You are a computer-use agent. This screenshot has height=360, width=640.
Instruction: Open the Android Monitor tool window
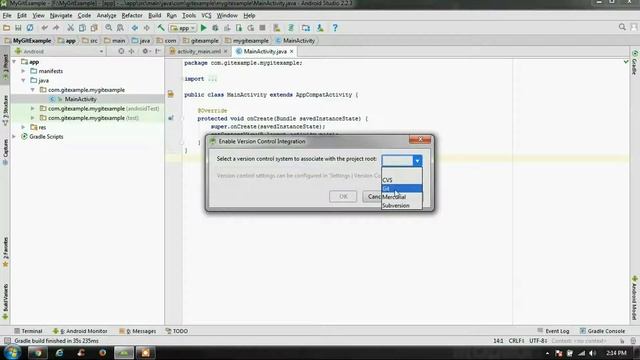coord(80,331)
